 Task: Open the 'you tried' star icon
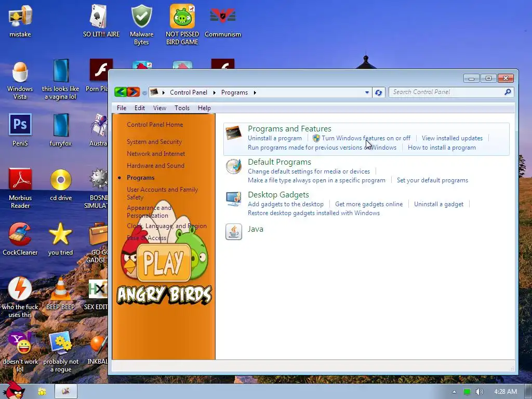pyautogui.click(x=60, y=238)
